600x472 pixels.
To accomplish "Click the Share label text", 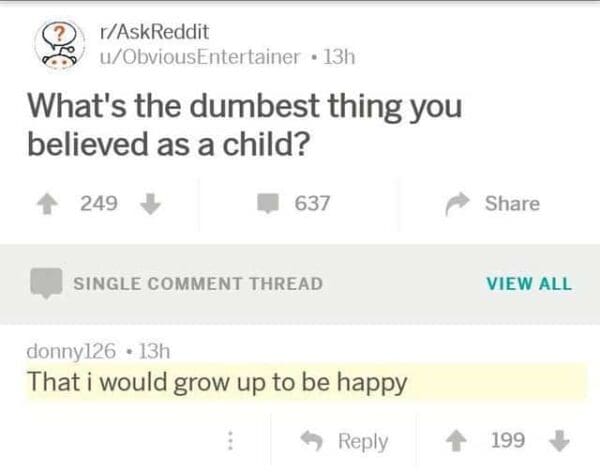I will point(512,203).
